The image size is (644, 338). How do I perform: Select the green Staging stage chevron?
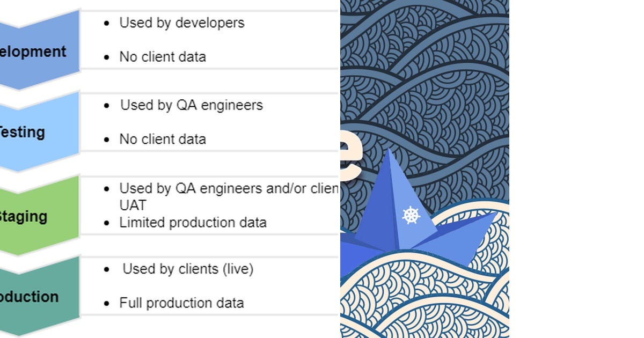coord(40,215)
